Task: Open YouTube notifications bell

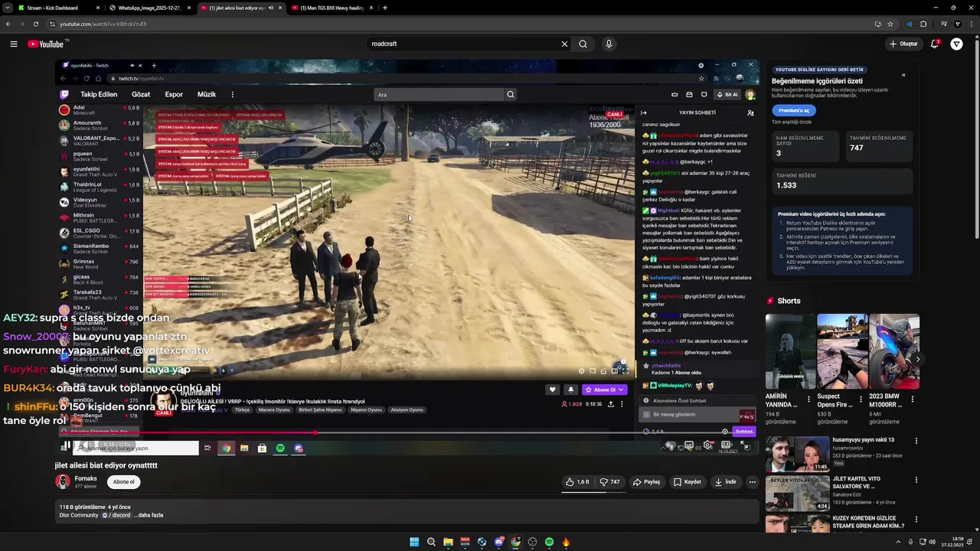Action: (935, 44)
